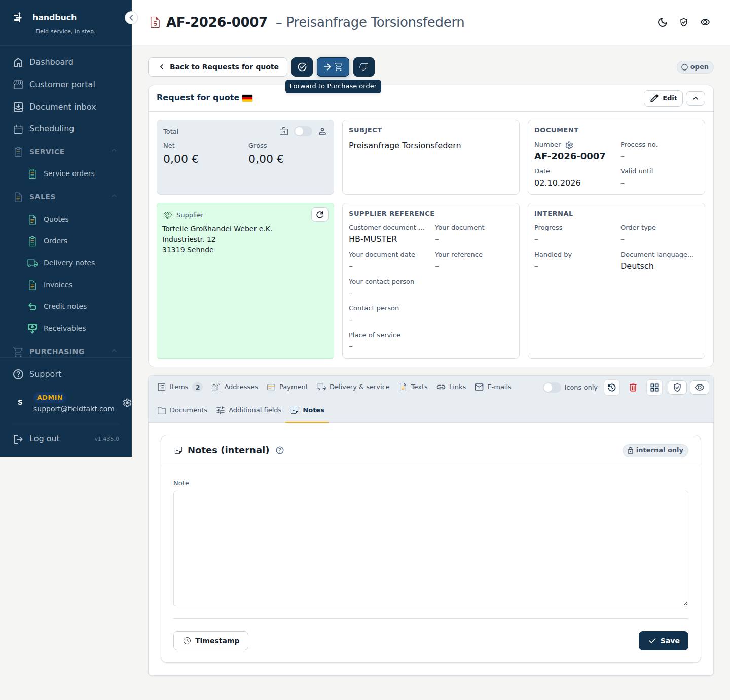Click the briefcase icon in Total card
This screenshot has width=730, height=700.
[284, 132]
